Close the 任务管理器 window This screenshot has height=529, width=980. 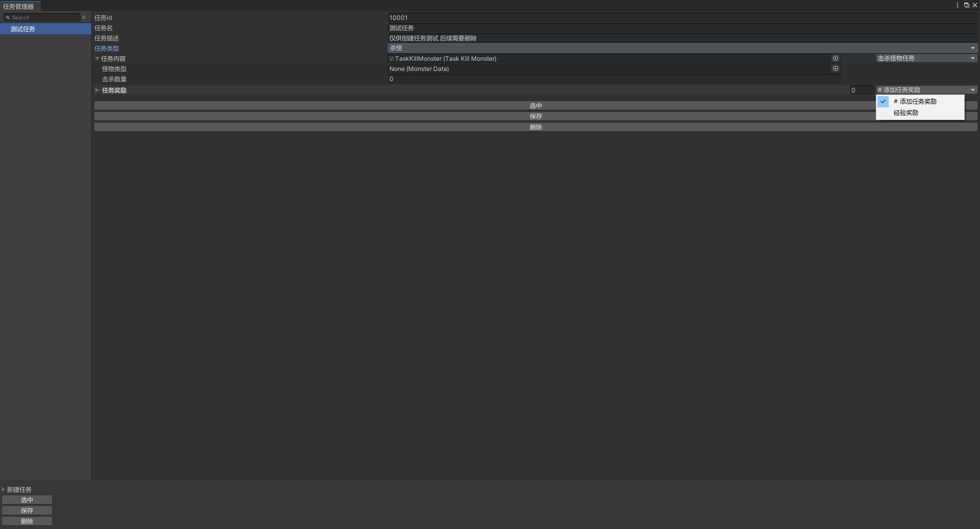974,5
